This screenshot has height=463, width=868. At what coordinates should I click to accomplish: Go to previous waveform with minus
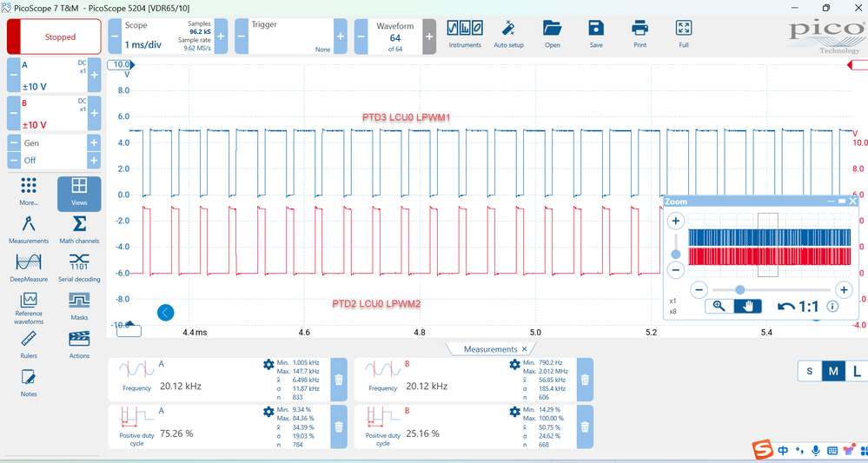pos(361,36)
